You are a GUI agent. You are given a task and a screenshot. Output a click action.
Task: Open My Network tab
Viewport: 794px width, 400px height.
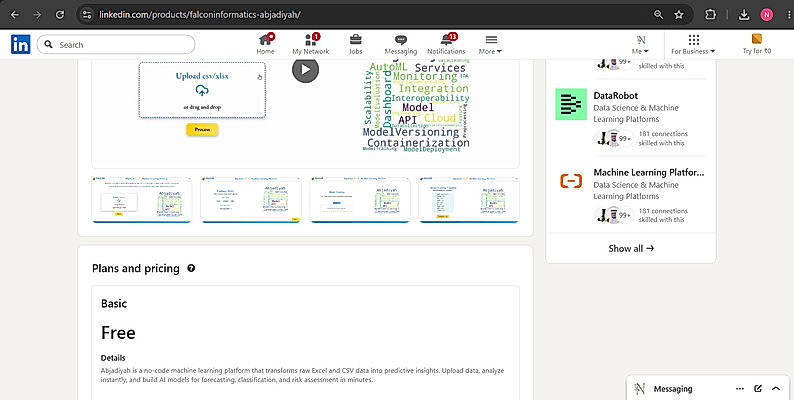[310, 44]
